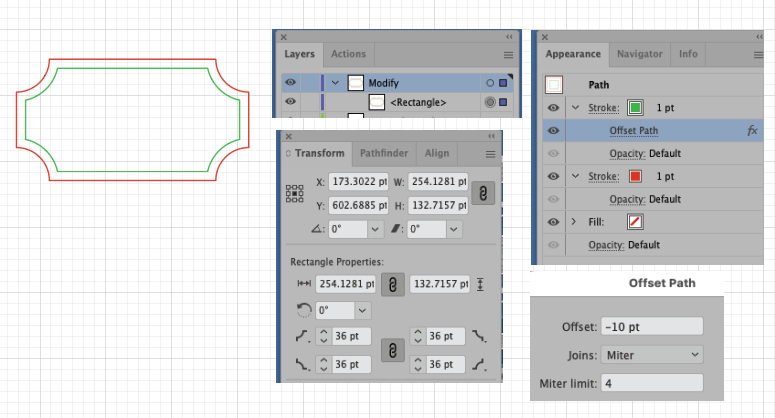The height and width of the screenshot is (418, 775).
Task: Switch to the Navigator tab
Action: point(640,54)
